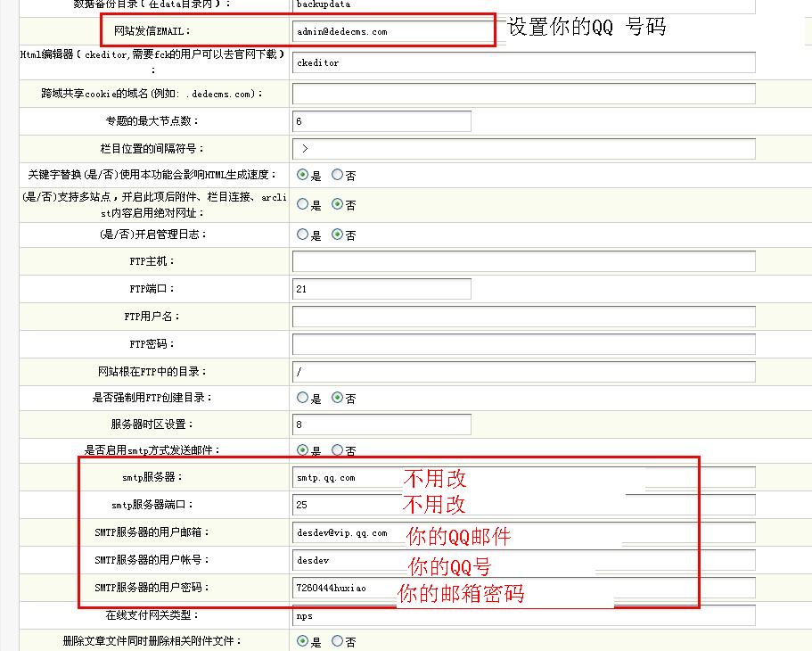Select 是 for 开启管理日志

coord(303,235)
